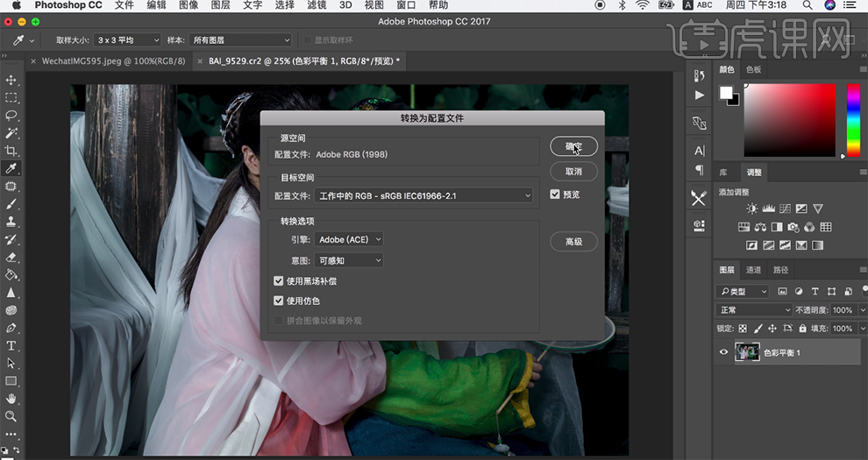Open the blend mode 正常 dropdown
The width and height of the screenshot is (868, 460).
(x=754, y=310)
